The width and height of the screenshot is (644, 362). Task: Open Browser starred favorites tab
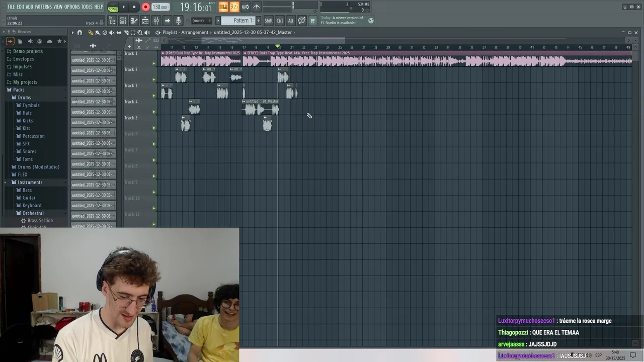point(59,41)
